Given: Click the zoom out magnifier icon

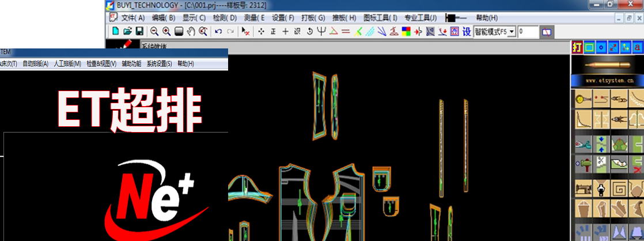Looking at the screenshot, I should pyautogui.click(x=154, y=31).
